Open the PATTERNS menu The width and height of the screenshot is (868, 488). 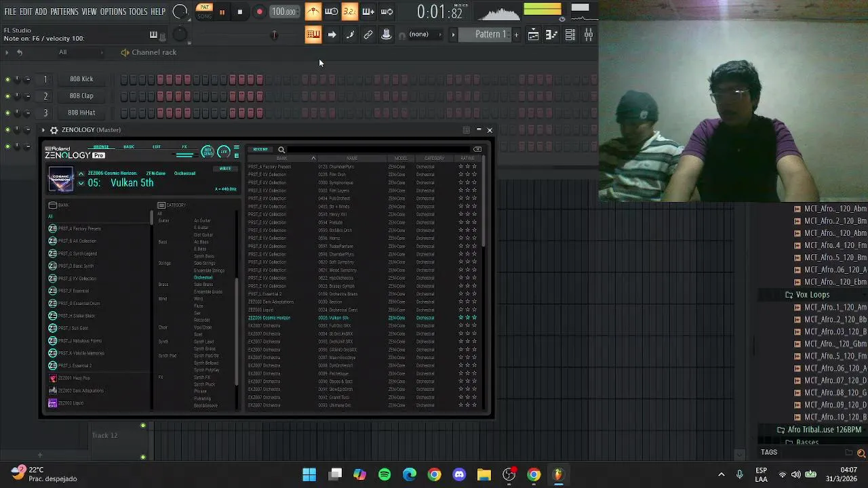click(x=64, y=12)
